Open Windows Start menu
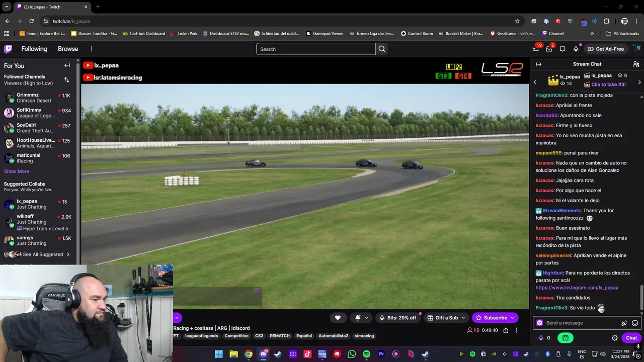Viewport: 644px width, 362px height. point(219,354)
